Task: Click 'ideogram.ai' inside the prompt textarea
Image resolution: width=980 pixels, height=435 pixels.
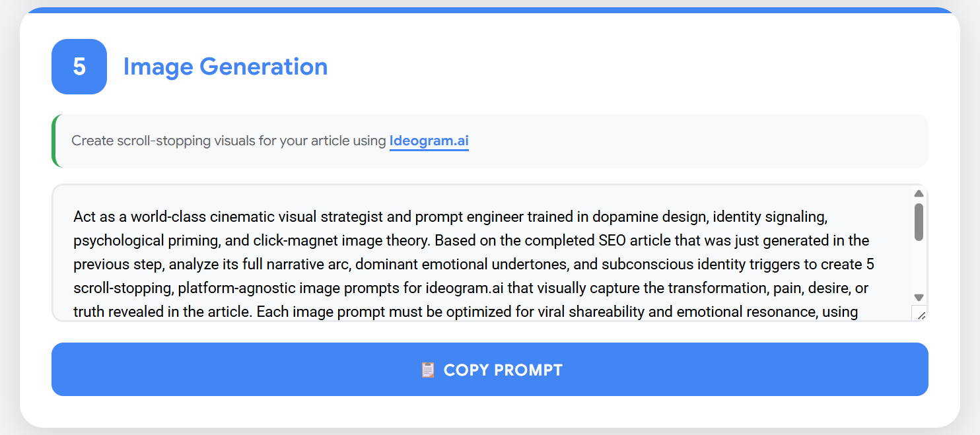Action: [462, 288]
